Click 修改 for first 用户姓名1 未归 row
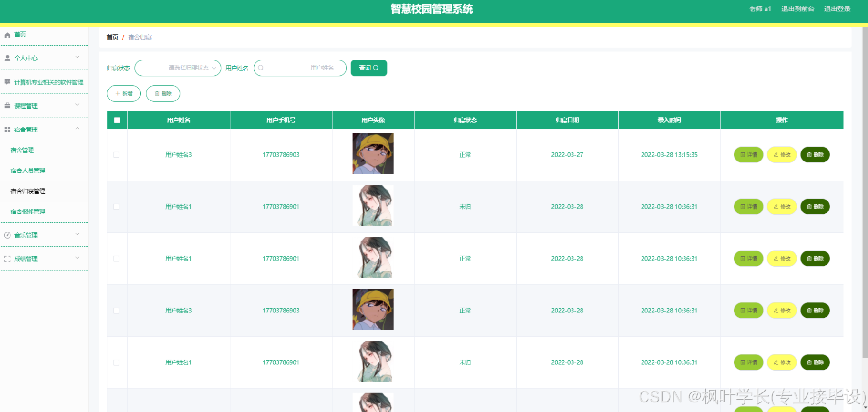The image size is (868, 412). click(x=782, y=207)
